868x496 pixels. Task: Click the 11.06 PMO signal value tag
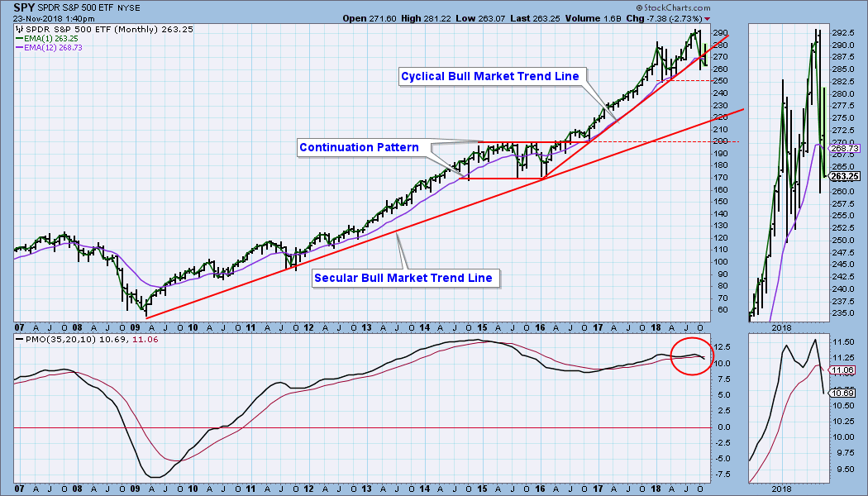click(843, 370)
